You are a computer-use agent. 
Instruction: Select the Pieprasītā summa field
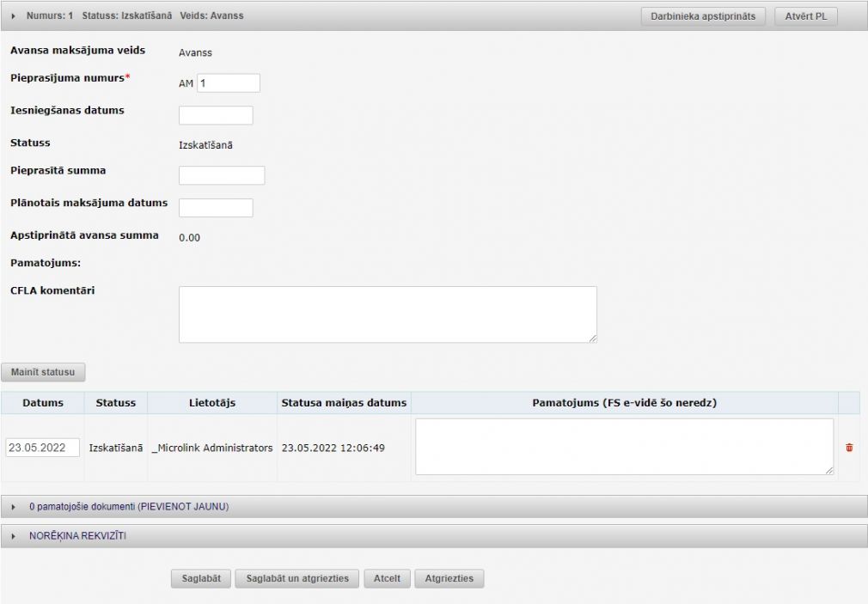coord(222,175)
